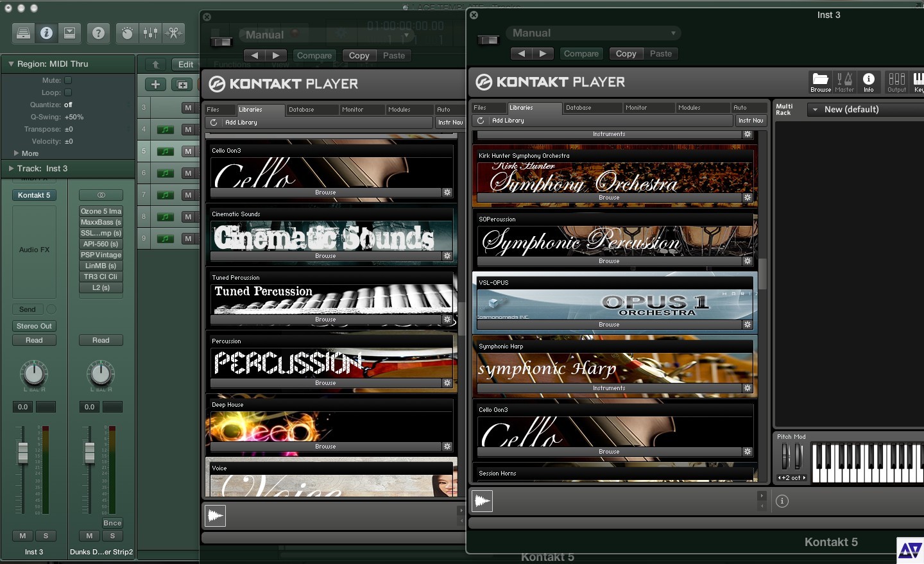
Task: Collapse the Region: MIDI Thru disclosure triangle
Action: 11,64
